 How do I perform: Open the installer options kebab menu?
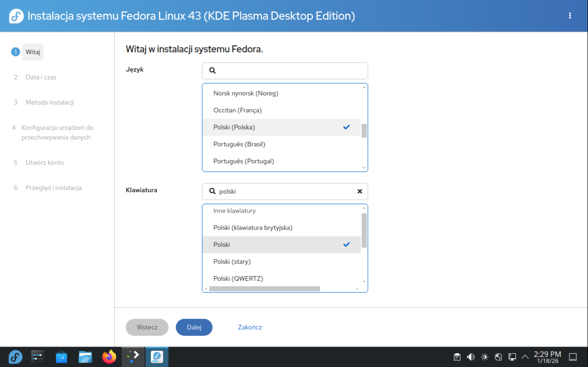pos(570,15)
